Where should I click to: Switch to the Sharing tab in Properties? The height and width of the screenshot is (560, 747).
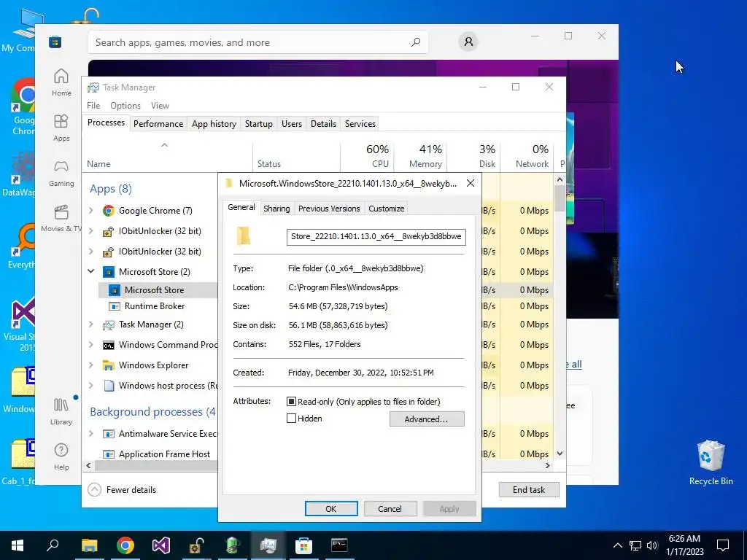click(x=276, y=209)
